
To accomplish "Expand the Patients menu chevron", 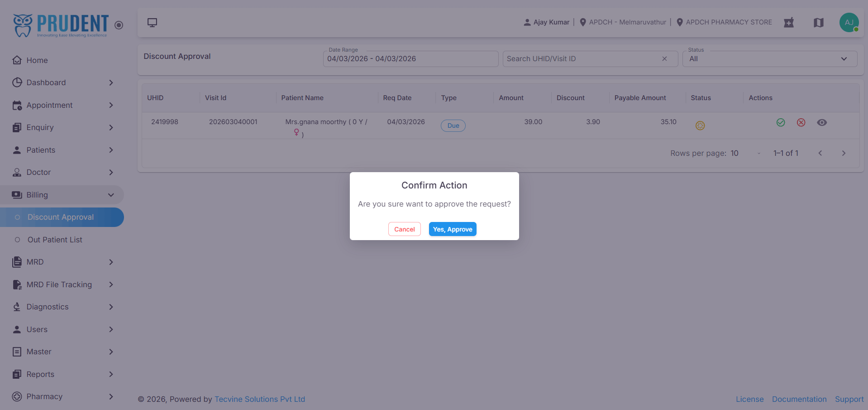I will [111, 150].
